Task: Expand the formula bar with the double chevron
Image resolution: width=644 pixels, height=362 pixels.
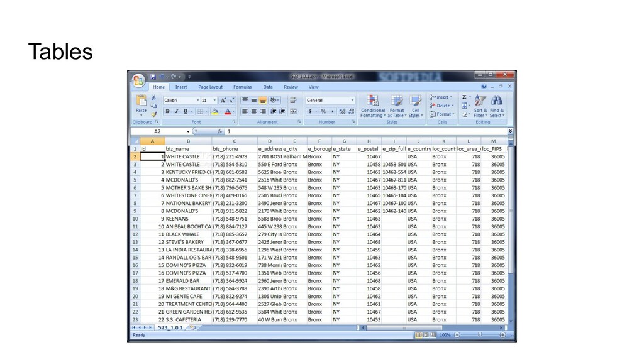Action: [510, 131]
